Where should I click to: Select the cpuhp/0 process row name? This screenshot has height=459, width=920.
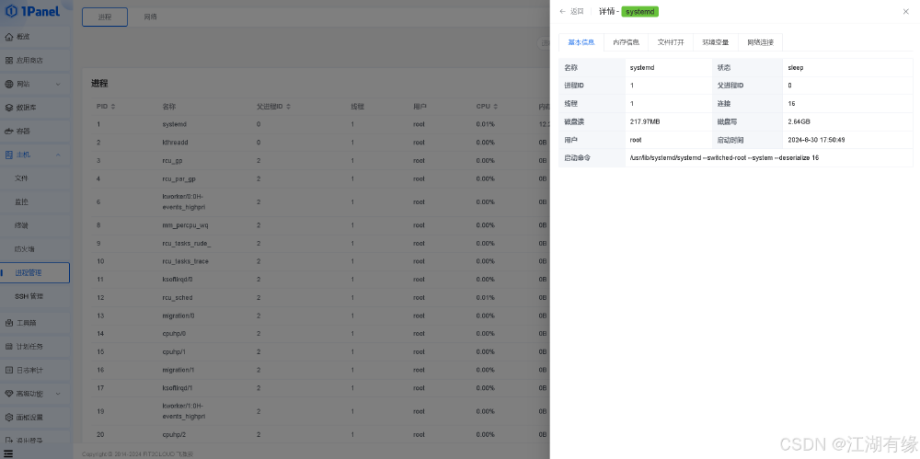coord(174,333)
